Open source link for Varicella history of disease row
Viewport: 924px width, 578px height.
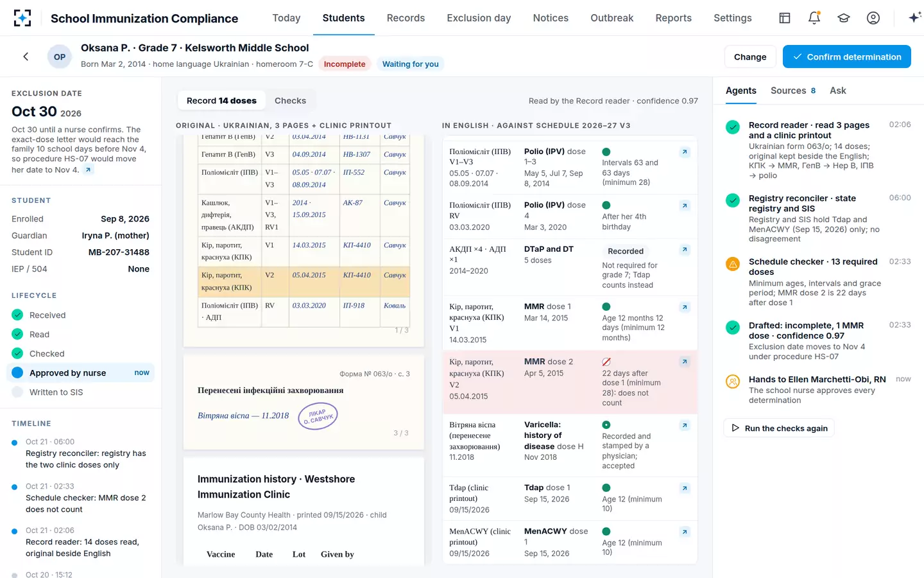tap(685, 425)
